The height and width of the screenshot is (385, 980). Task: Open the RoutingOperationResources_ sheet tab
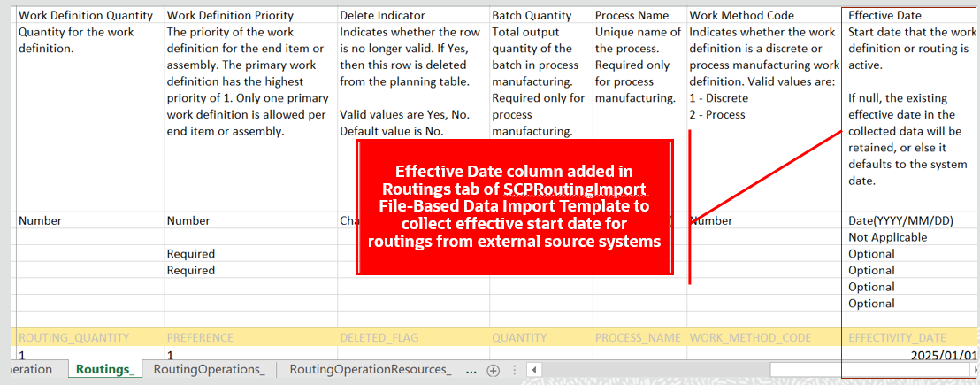click(x=371, y=369)
